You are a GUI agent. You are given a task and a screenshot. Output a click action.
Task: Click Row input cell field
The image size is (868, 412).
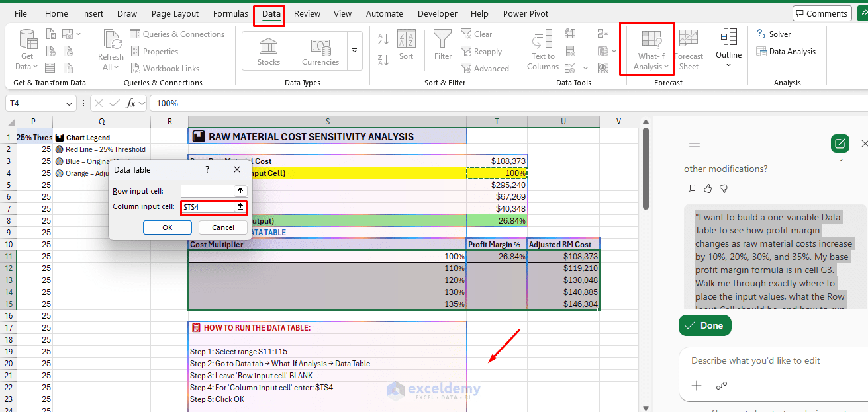coord(207,190)
